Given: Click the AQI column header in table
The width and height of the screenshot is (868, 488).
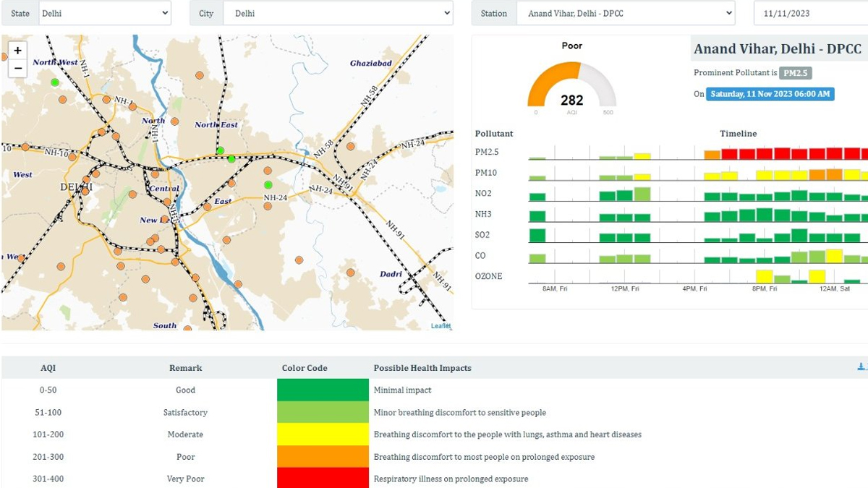Looking at the screenshot, I should [48, 368].
